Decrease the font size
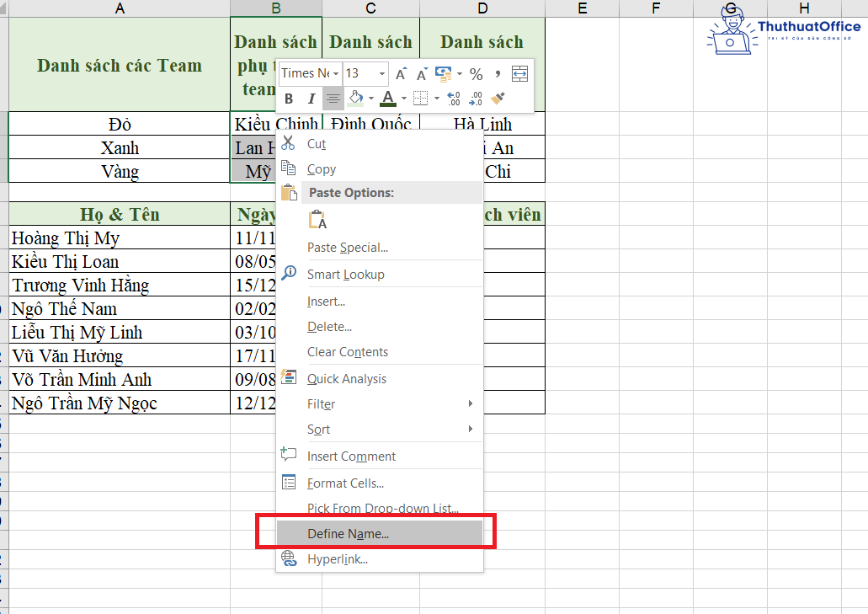 coord(421,74)
